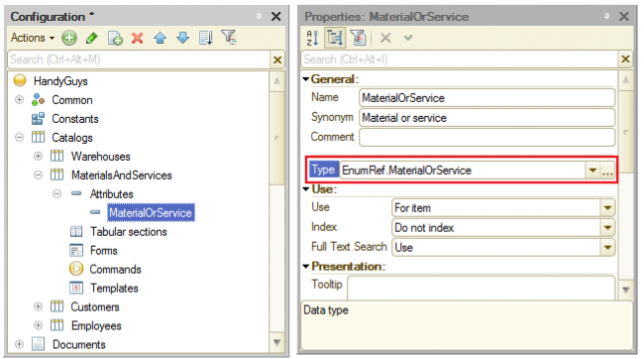Click the Templates icon
644x359 pixels.
coord(76,288)
